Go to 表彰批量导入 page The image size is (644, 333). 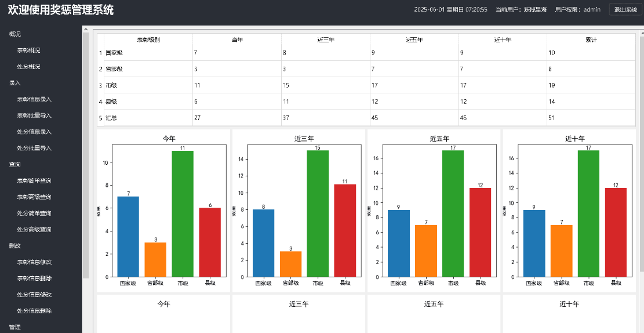tap(34, 115)
